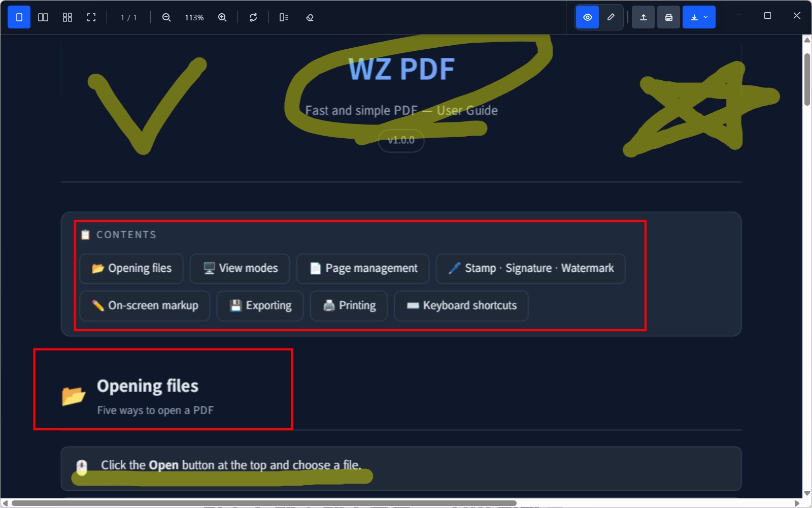Click the folder icon beside Opening files heading
Viewport: 812px width, 508px height.
[74, 396]
